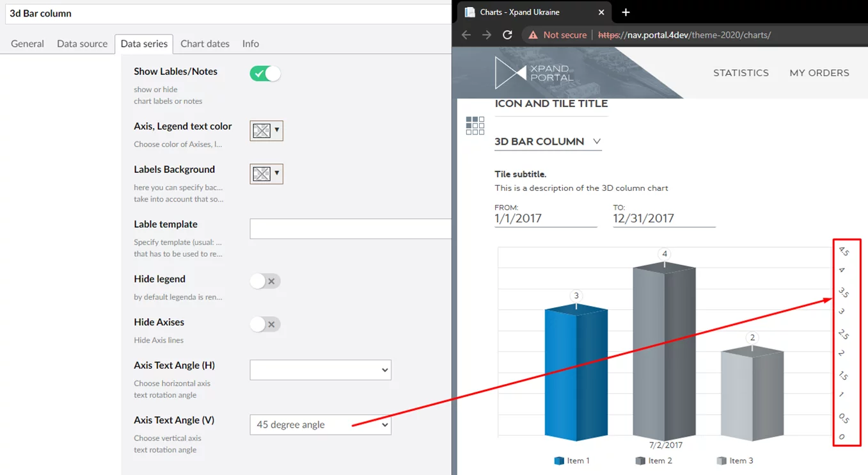
Task: Click the Lable template input field
Action: point(350,229)
